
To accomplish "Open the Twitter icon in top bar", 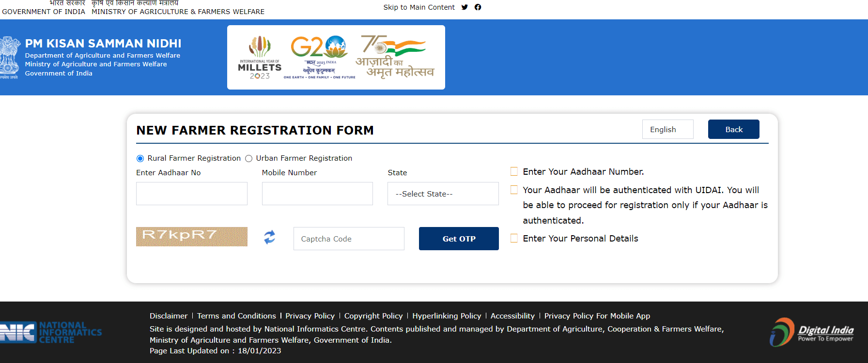I will coord(465,7).
